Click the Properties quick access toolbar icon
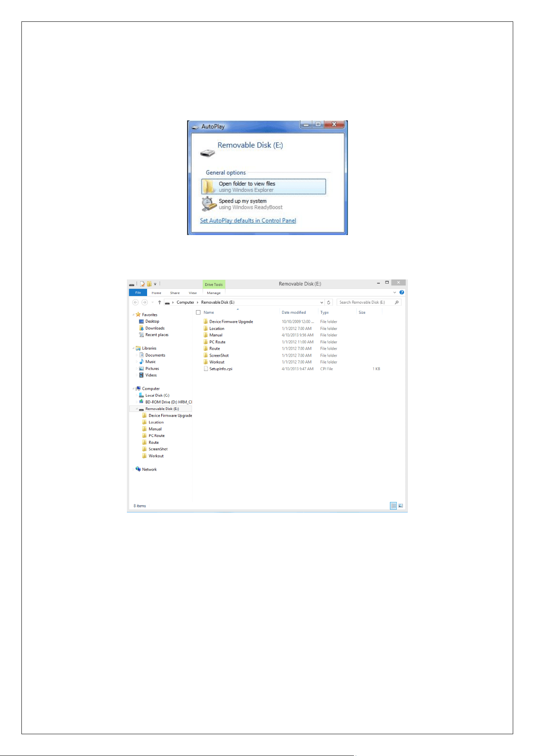The width and height of the screenshot is (535, 756). 142,284
